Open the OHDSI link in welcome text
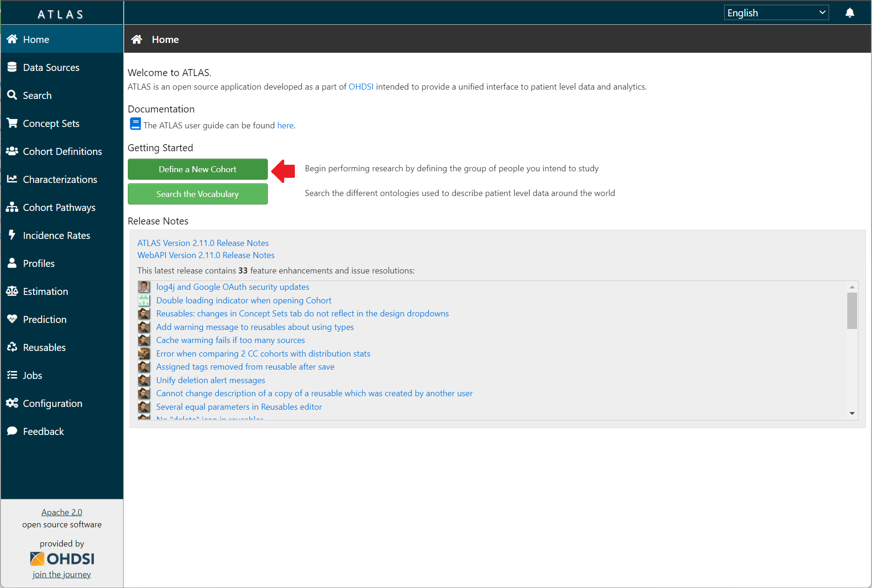The width and height of the screenshot is (872, 588). 361,87
